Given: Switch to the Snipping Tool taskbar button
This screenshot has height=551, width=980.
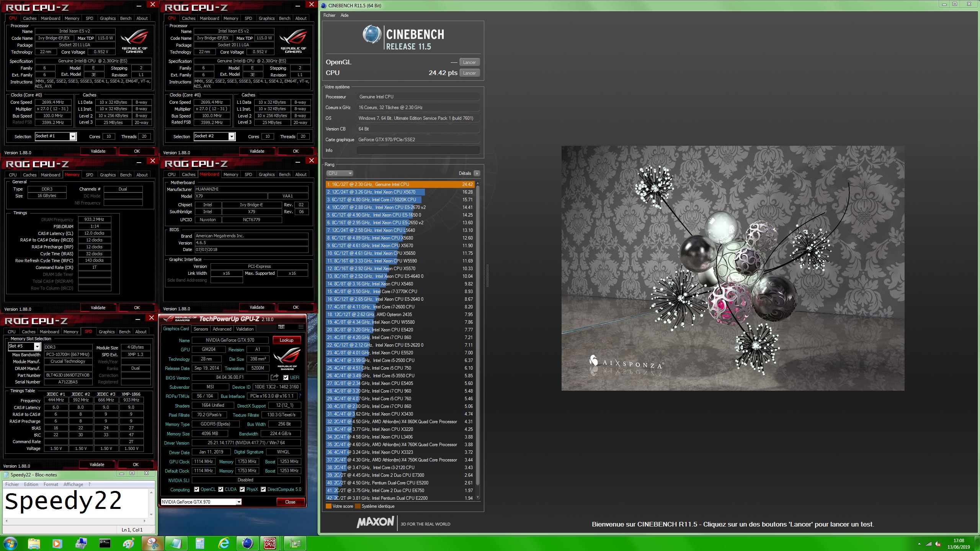Looking at the screenshot, I should [x=152, y=543].
